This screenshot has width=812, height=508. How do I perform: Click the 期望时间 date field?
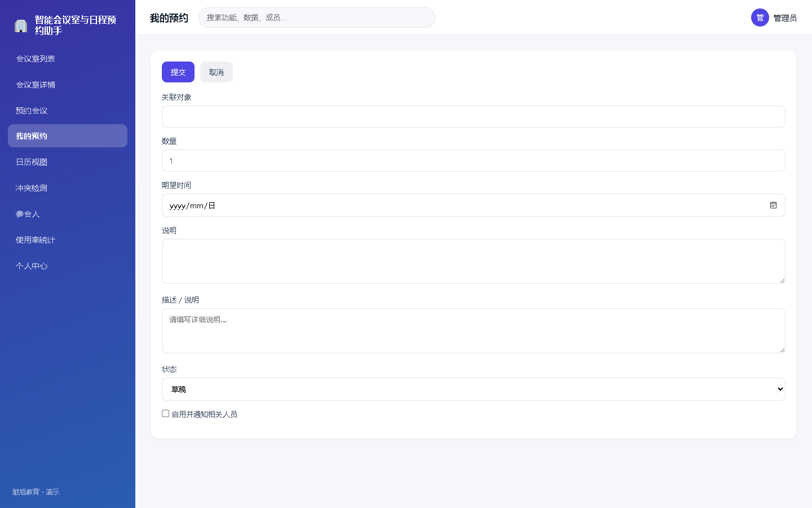[x=473, y=205]
